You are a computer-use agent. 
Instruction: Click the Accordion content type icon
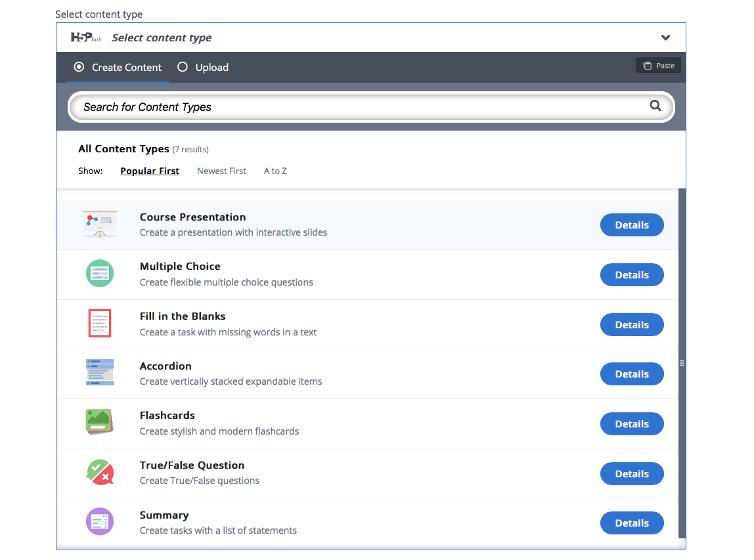click(100, 372)
